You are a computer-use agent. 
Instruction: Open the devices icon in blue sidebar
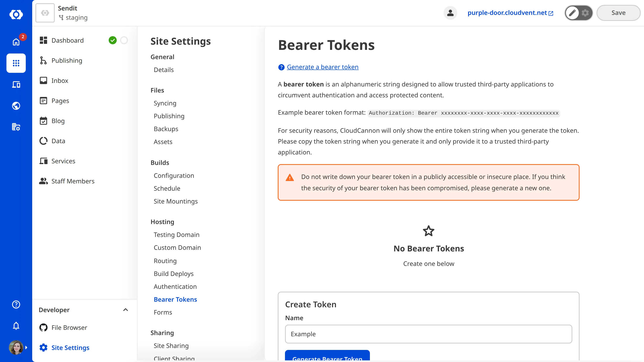[16, 84]
